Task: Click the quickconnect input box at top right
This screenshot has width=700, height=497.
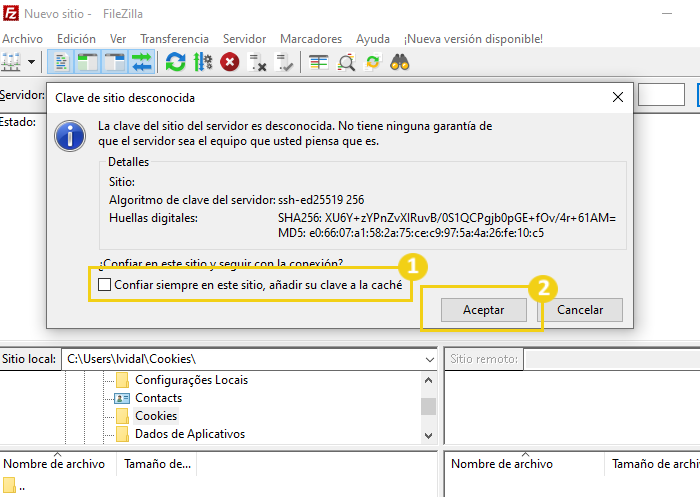Action: click(x=661, y=94)
